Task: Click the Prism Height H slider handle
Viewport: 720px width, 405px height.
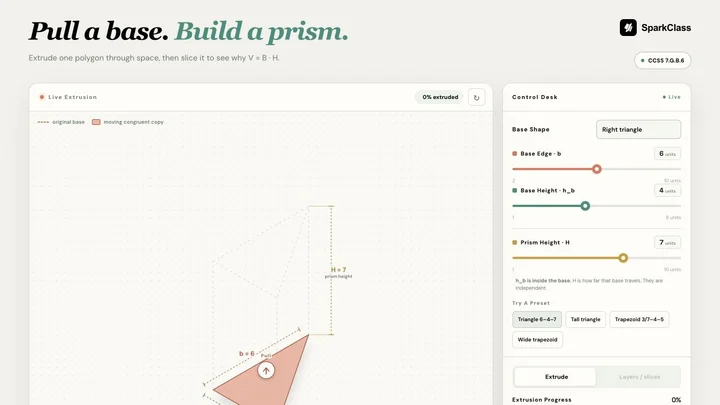Action: [x=623, y=258]
